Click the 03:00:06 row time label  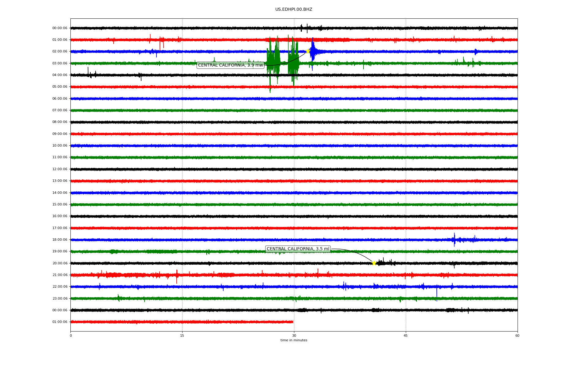tap(60, 63)
